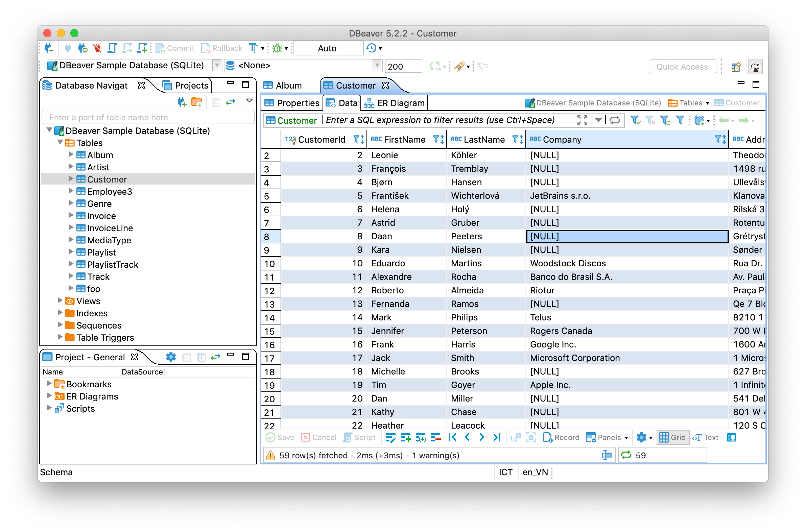
Task: Click the refresh/fetch data icon
Action: tap(615, 121)
